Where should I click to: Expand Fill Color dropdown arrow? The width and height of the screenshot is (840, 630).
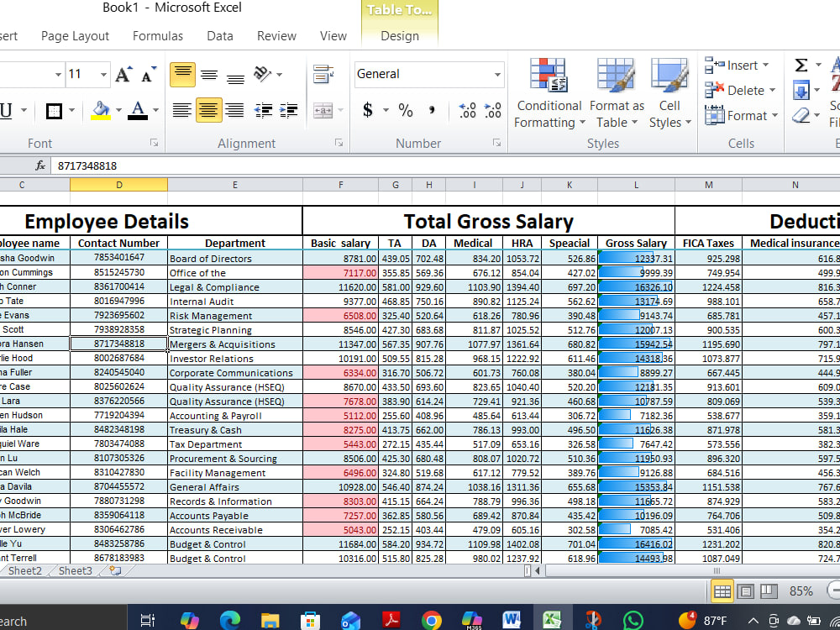[118, 110]
